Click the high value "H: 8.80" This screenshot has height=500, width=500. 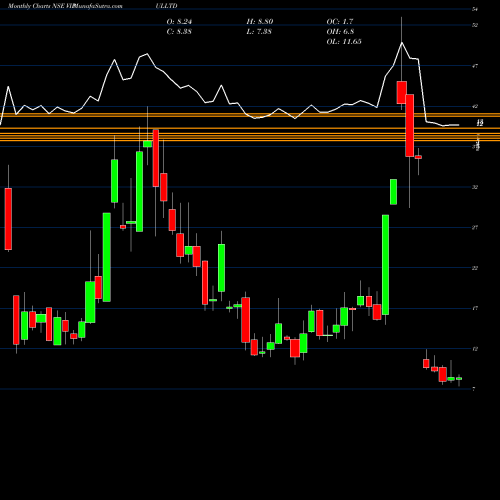(260, 22)
